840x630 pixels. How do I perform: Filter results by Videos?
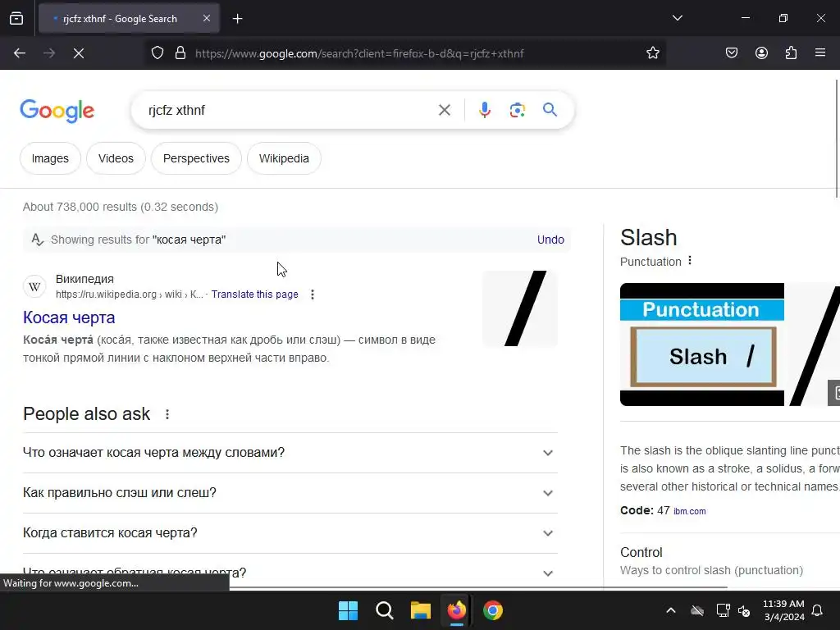(x=116, y=158)
